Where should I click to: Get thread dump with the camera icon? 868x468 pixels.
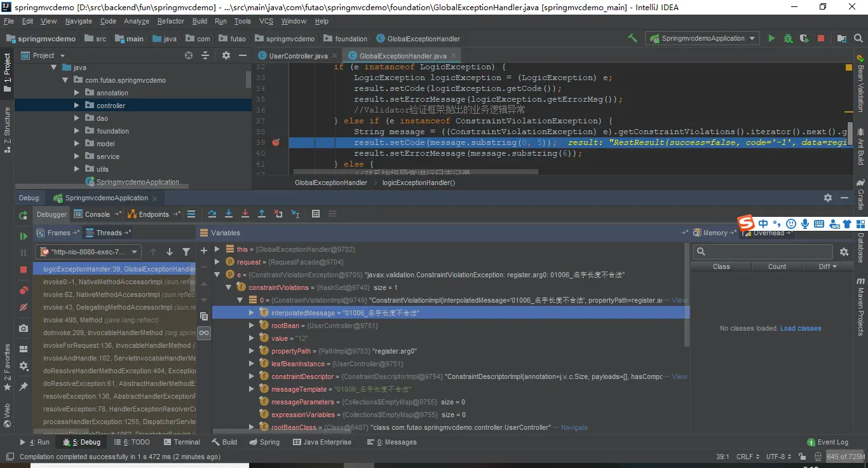coord(24,328)
